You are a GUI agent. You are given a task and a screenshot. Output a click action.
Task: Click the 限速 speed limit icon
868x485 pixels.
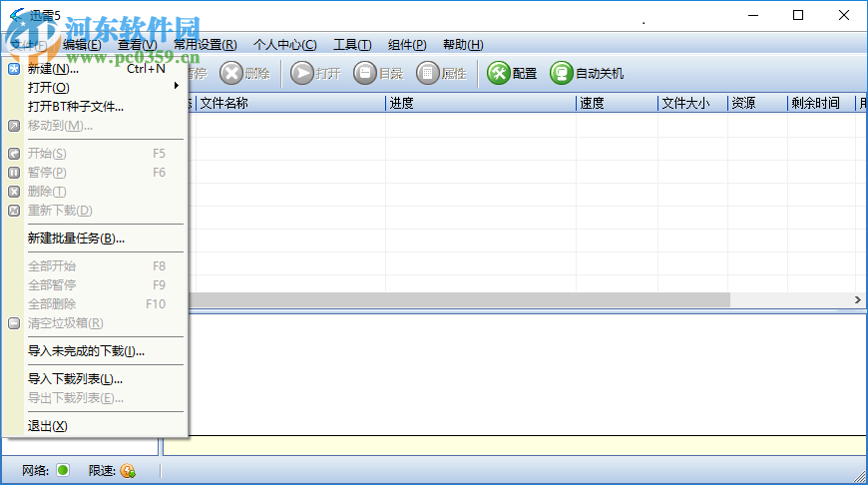point(128,471)
